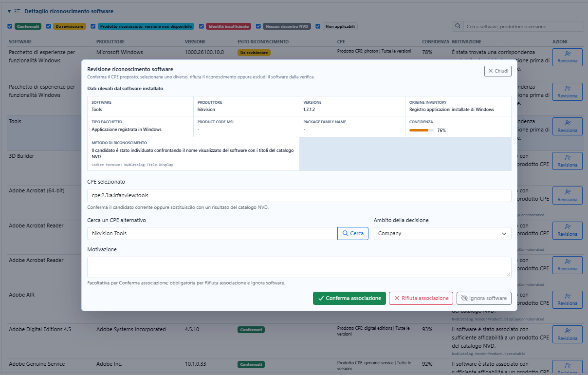This screenshot has height=375, width=588.
Task: Click the Da revisionare badge in first row
Action: click(254, 52)
